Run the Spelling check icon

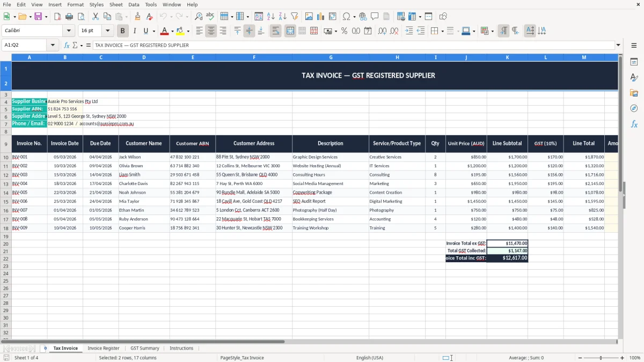click(x=210, y=17)
